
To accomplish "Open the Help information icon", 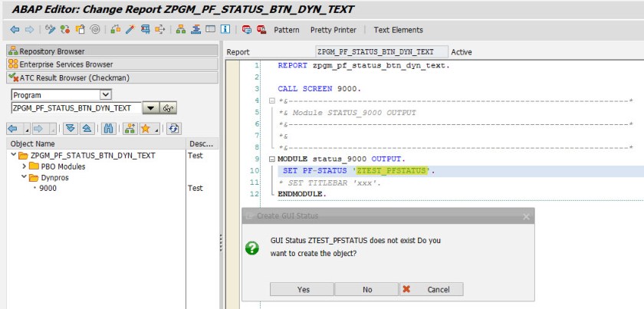I will click(x=225, y=30).
